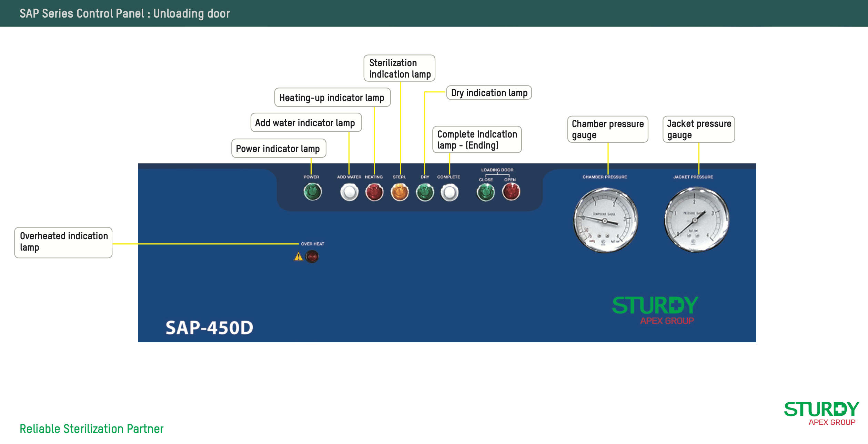This screenshot has width=868, height=444.
Task: Click the ADD WATER label on the panel
Action: 349,177
